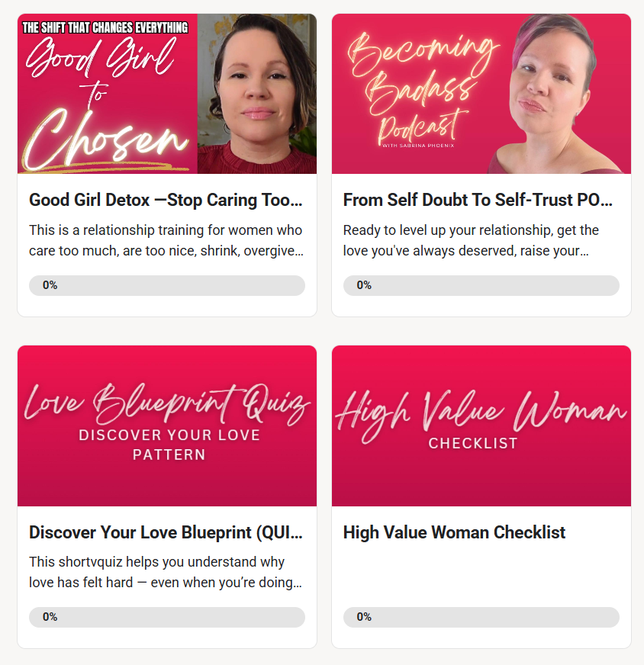
Task: Click 'The Shift That Changes Everything' banner text
Action: 105,27
